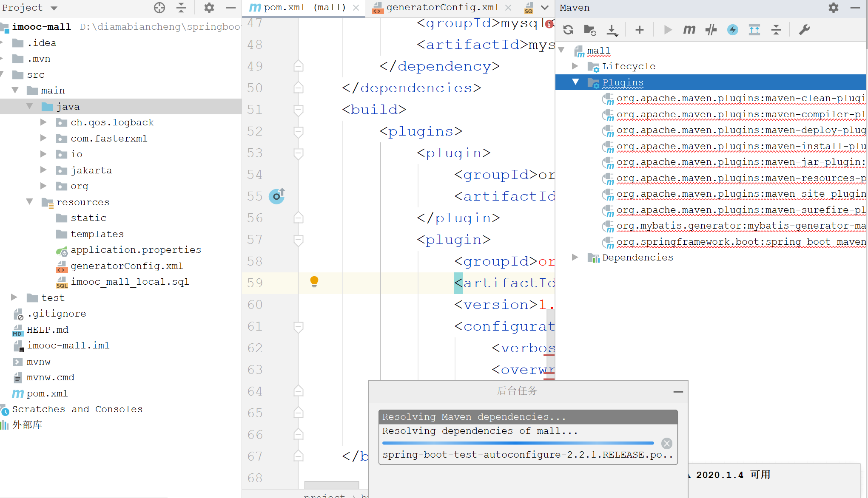Switch to pom.xml (mall) tab
868x498 pixels.
coord(304,8)
